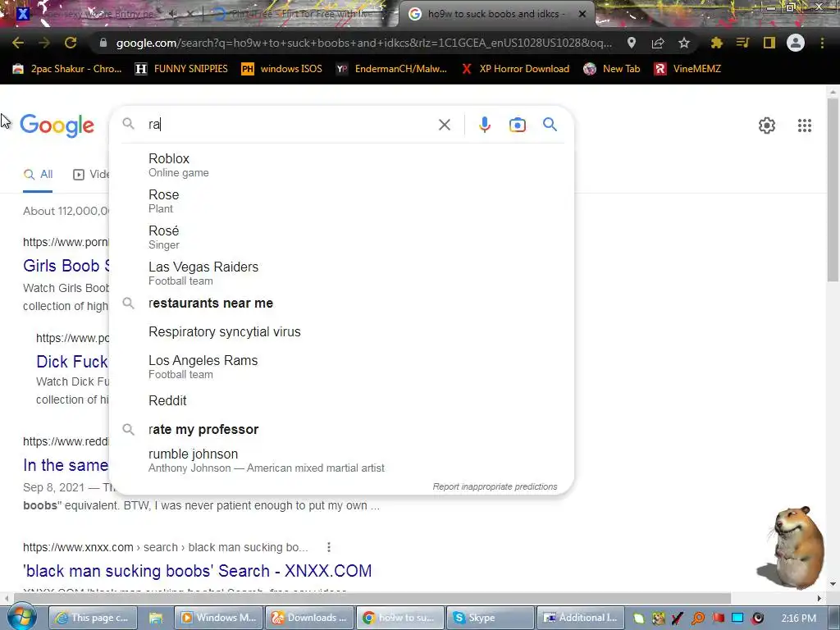Viewport: 840px width, 630px height.
Task: Select Rosé Singer suggestion
Action: tap(342, 237)
